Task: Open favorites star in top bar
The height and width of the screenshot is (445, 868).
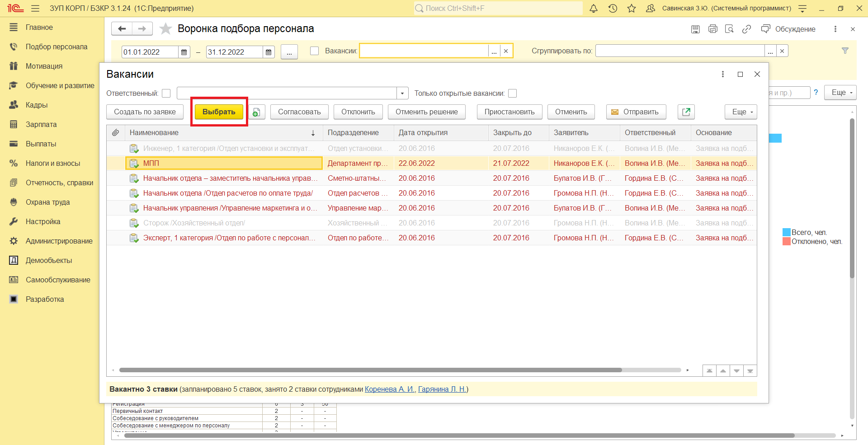Action: click(x=632, y=9)
